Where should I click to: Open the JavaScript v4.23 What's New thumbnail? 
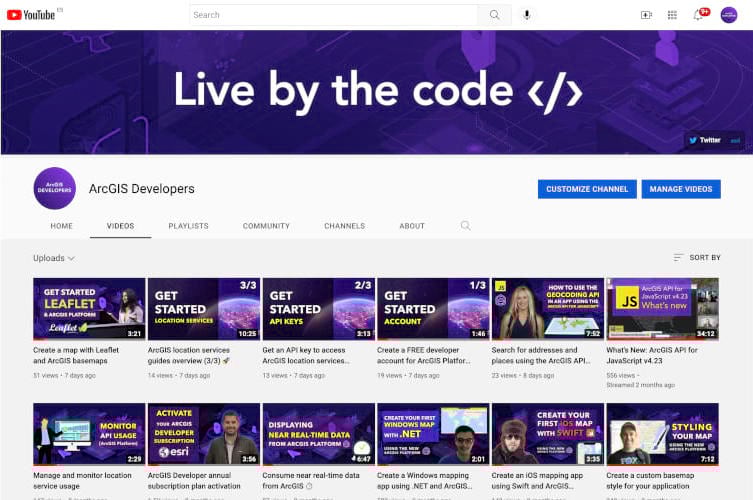(662, 308)
